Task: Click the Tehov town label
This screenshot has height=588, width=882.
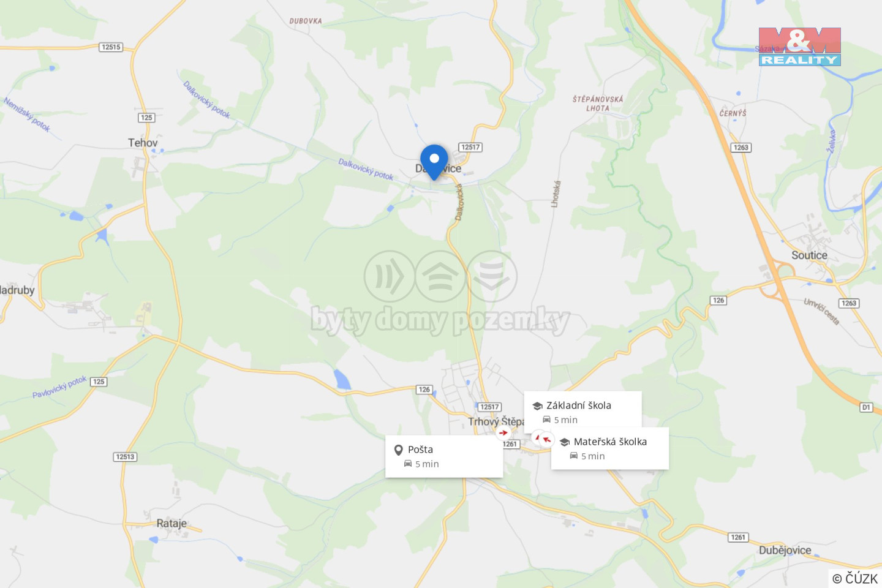Action: 143,143
